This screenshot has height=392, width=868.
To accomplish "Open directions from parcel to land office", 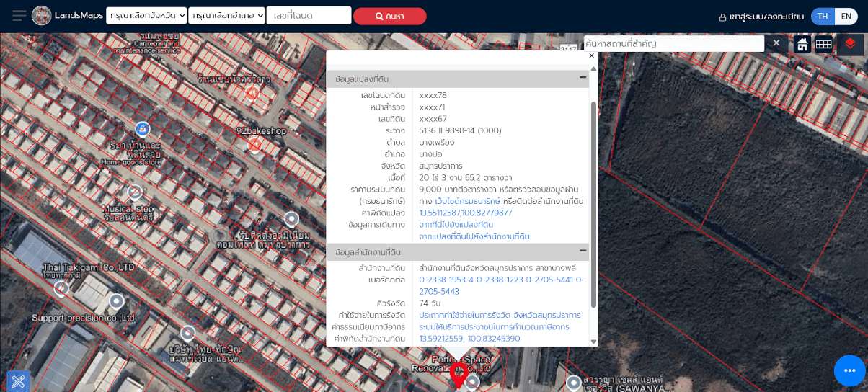I will (474, 236).
